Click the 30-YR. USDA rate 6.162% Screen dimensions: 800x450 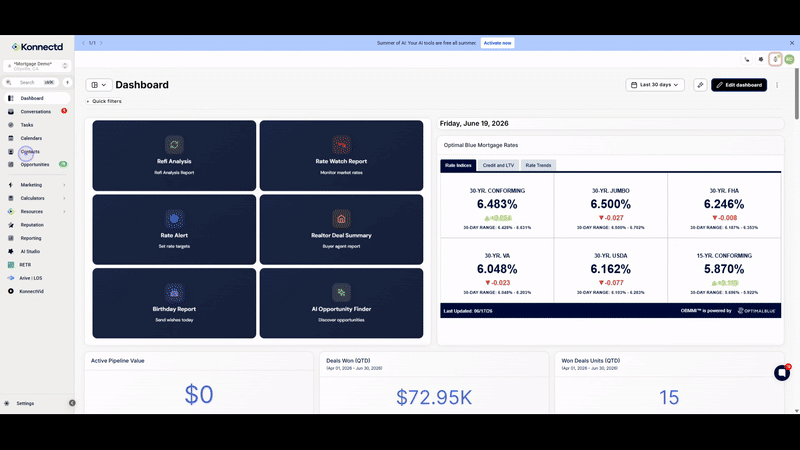click(610, 269)
